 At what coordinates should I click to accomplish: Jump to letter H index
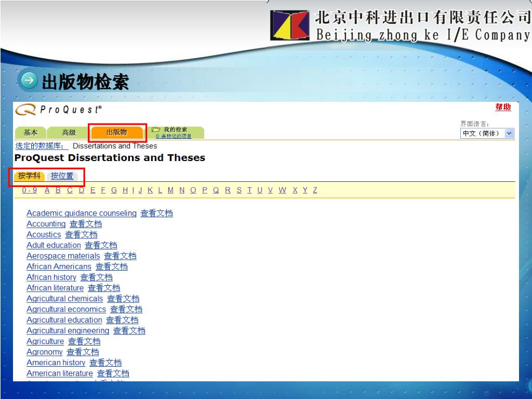coord(125,190)
